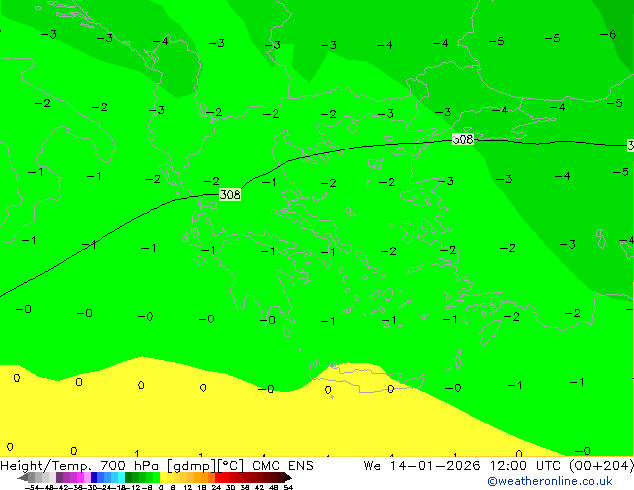Click the '54' label at the legend's end
Viewport: 634px width, 490px height.
[288, 487]
